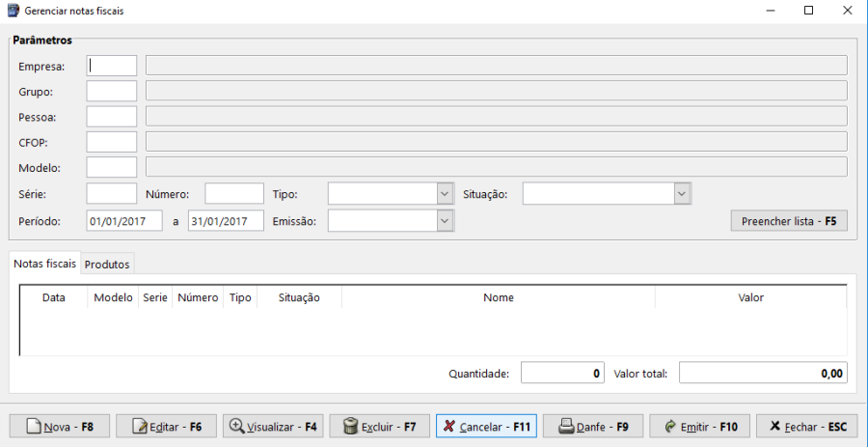Click the Danfe printer icon

tap(566, 427)
